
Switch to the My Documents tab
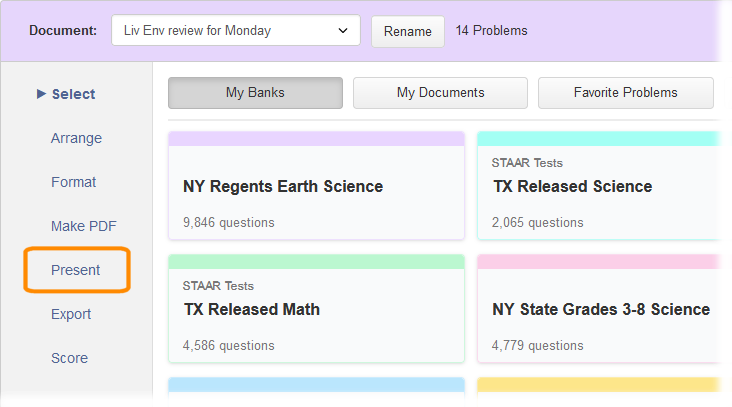click(440, 93)
